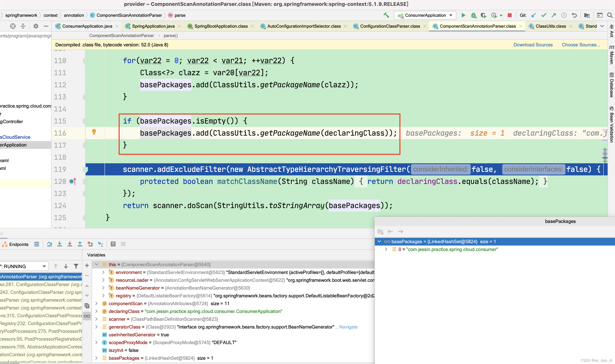
Task: Click the Choose Sources... link
Action: 581,45
